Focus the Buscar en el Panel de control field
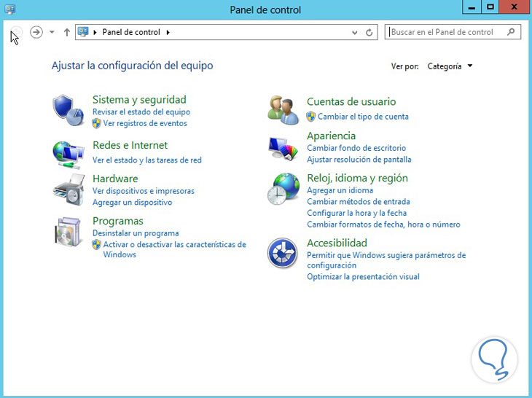The image size is (532, 398). click(453, 32)
